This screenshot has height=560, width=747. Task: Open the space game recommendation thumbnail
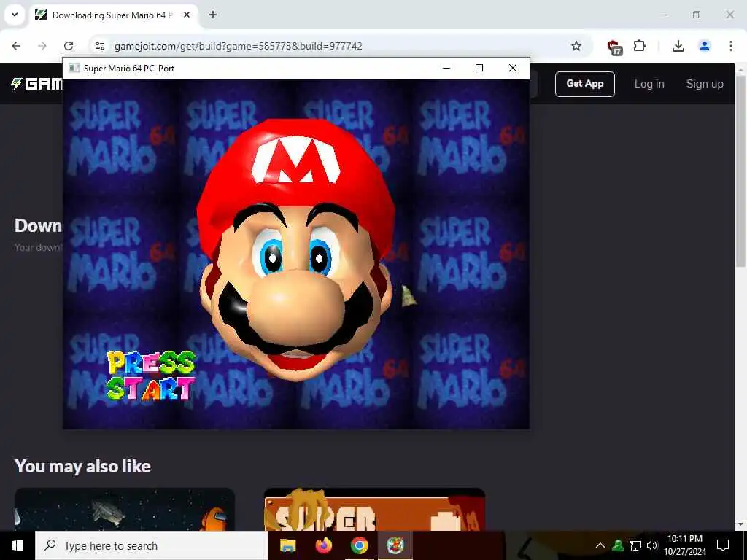124,509
